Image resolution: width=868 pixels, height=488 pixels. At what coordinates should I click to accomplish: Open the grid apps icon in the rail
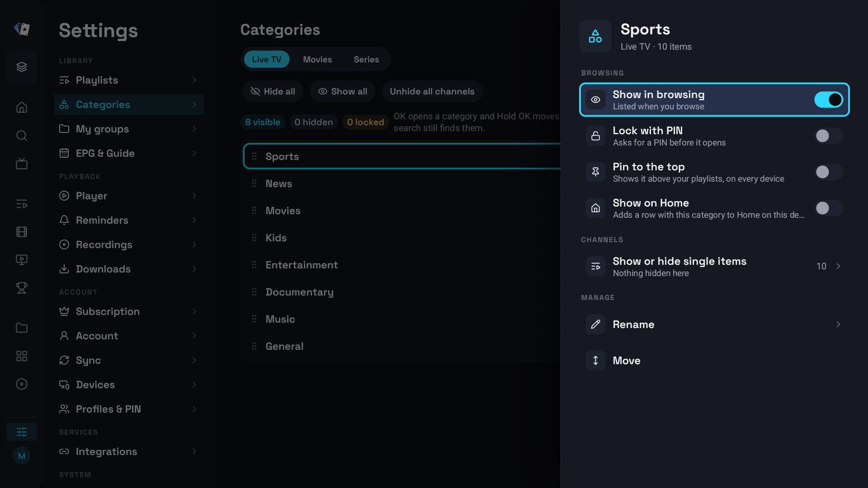coord(22,356)
